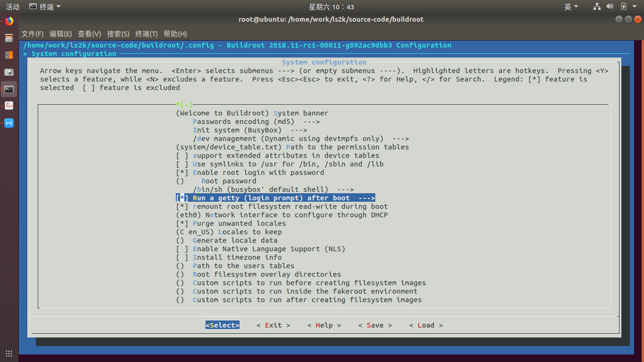Show applications grid in the dock

pos(9,353)
